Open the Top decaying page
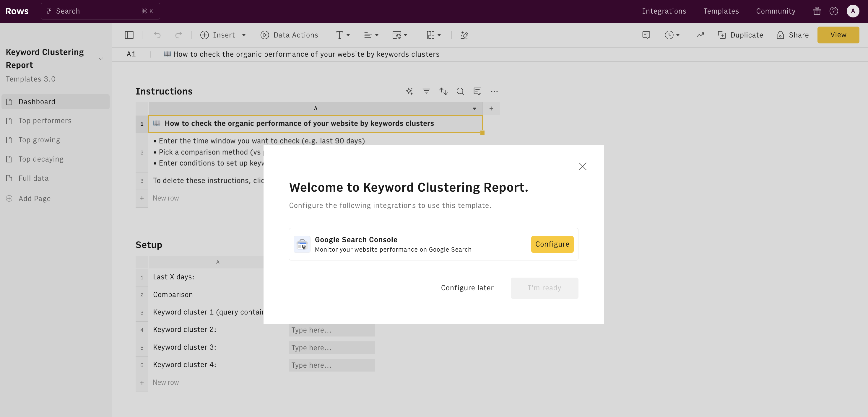This screenshot has width=868, height=417. click(x=56, y=159)
